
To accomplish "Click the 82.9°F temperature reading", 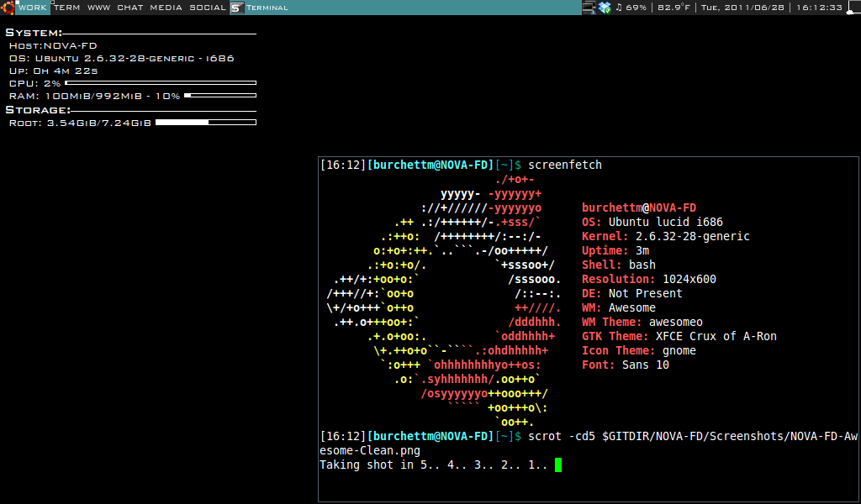I will 673,8.
